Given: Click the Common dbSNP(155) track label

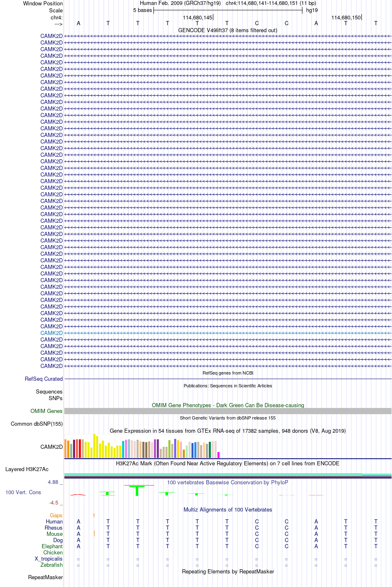Looking at the screenshot, I should click(x=37, y=424).
